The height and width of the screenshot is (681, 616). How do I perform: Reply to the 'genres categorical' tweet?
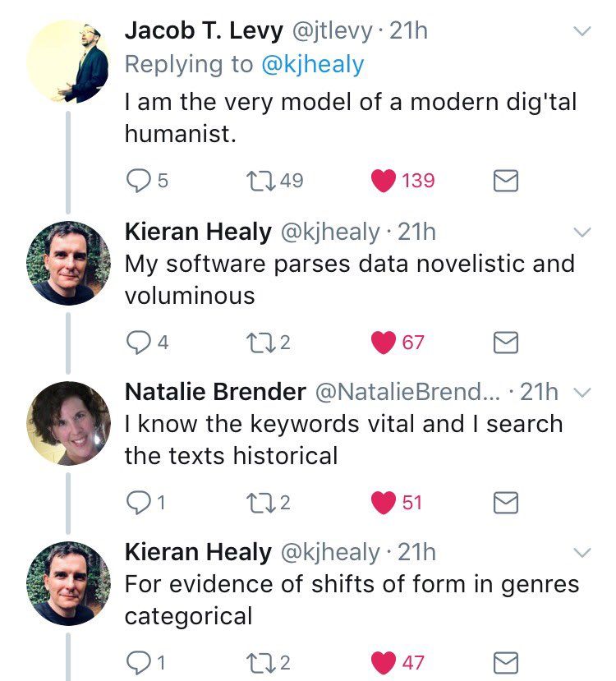[x=138, y=663]
